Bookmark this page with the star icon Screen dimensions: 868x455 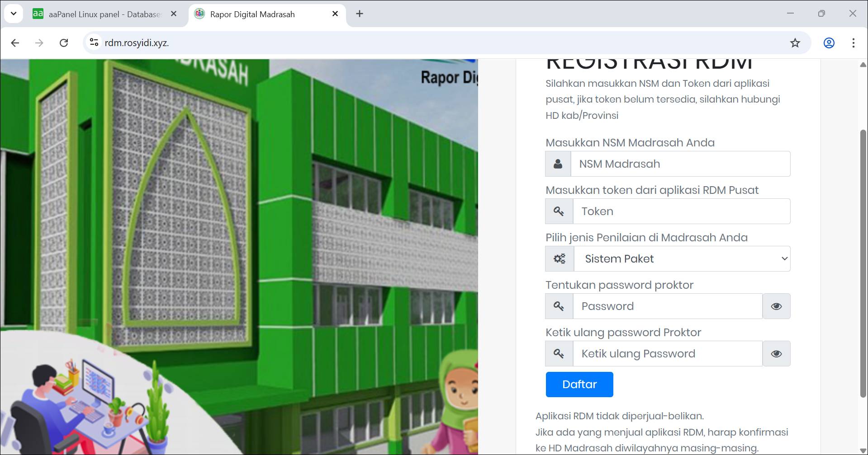[795, 43]
